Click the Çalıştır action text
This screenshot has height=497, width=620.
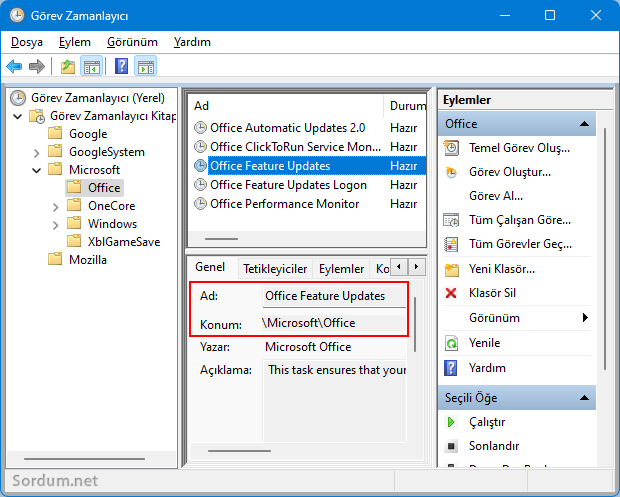tap(487, 422)
